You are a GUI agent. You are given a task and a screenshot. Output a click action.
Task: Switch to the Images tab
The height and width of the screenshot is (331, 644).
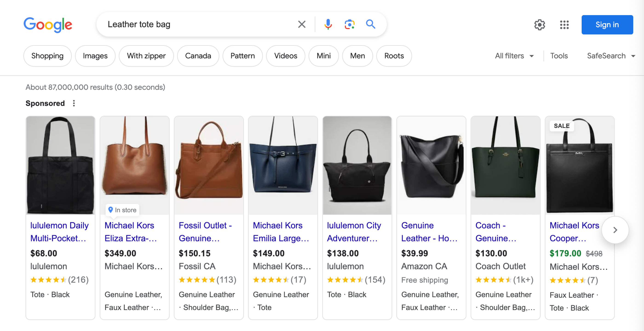click(95, 56)
